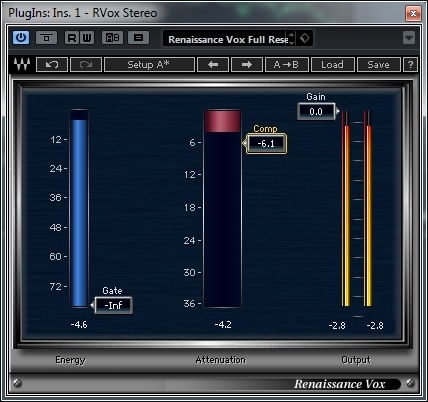428x402 pixels.
Task: Enable automation Read (R) button
Action: click(72, 38)
